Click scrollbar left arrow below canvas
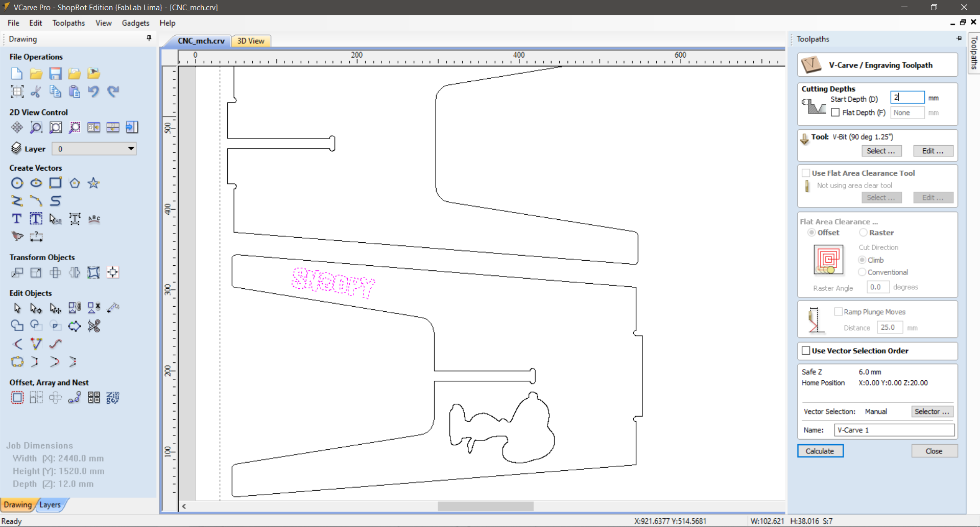 (x=184, y=506)
